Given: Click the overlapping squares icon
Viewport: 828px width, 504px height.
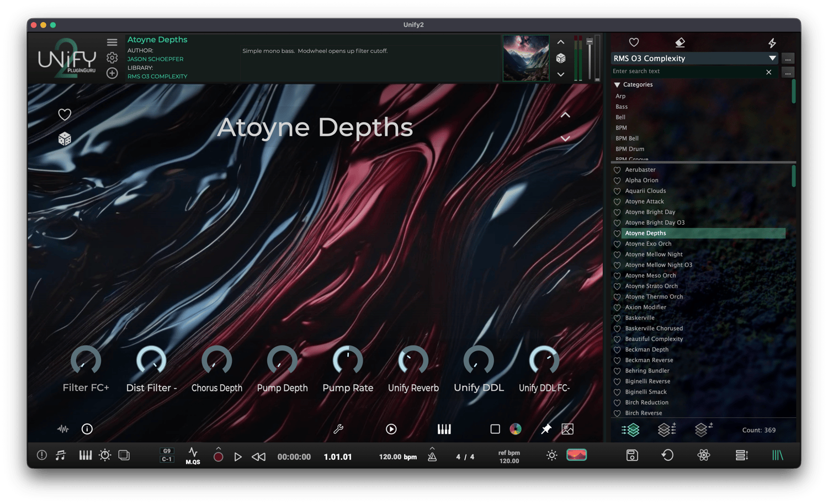Looking at the screenshot, I should 124,455.
